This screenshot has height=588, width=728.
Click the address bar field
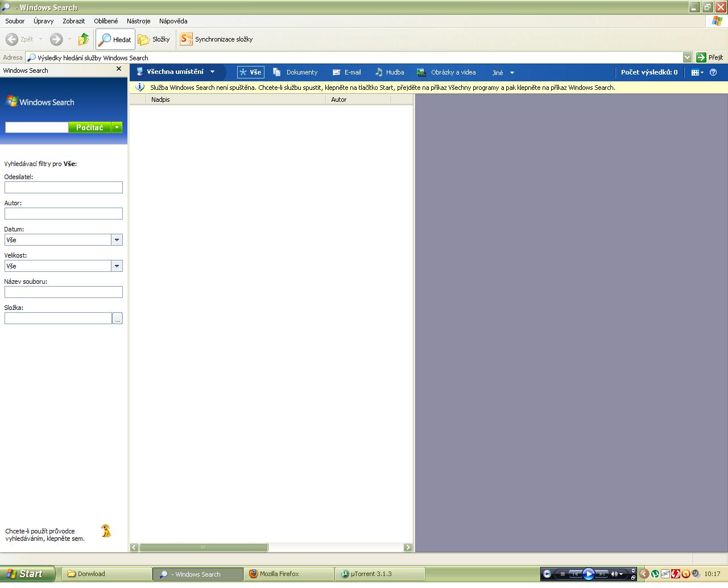[x=354, y=57]
